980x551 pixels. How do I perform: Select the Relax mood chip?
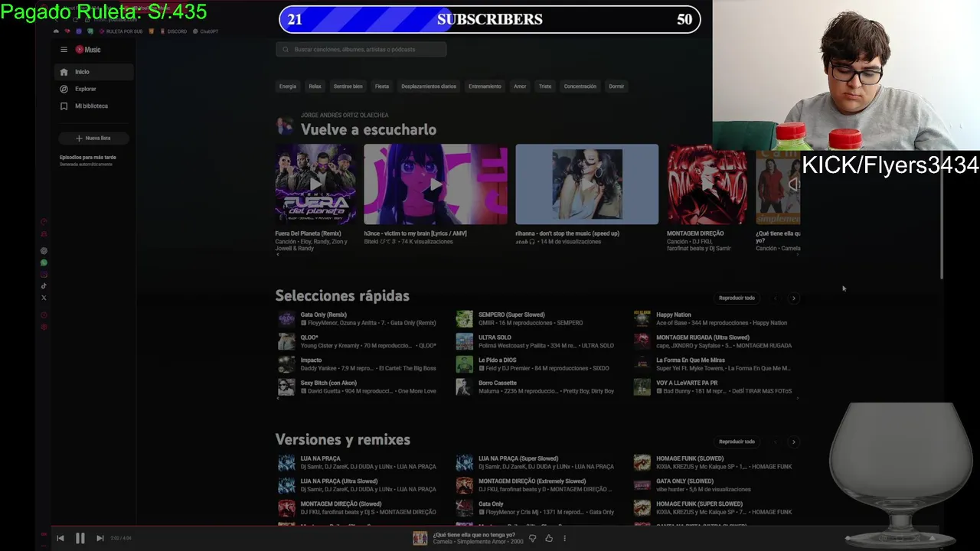[x=315, y=86]
